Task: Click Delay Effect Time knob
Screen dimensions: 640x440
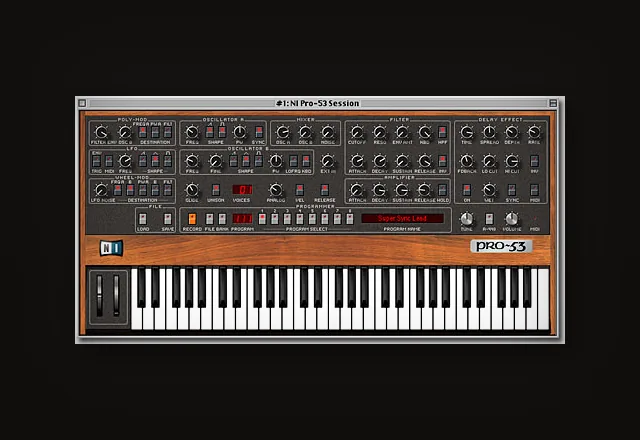Action: 467,132
